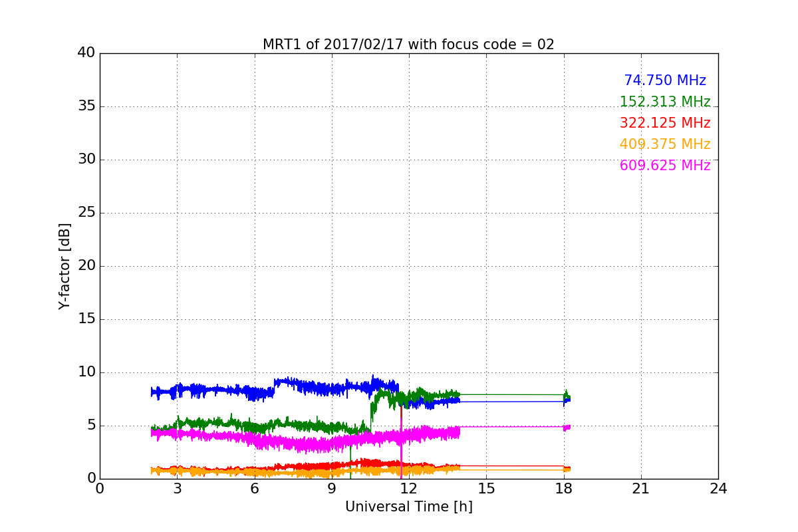Click x-axis tick label '18'
Image resolution: width=798 pixels, height=532 pixels.
[564, 489]
